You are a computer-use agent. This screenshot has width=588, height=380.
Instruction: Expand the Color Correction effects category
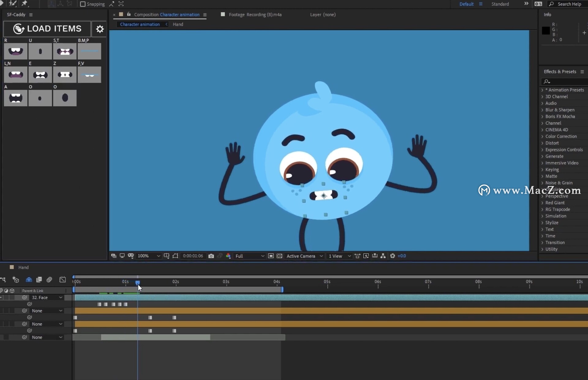point(561,136)
